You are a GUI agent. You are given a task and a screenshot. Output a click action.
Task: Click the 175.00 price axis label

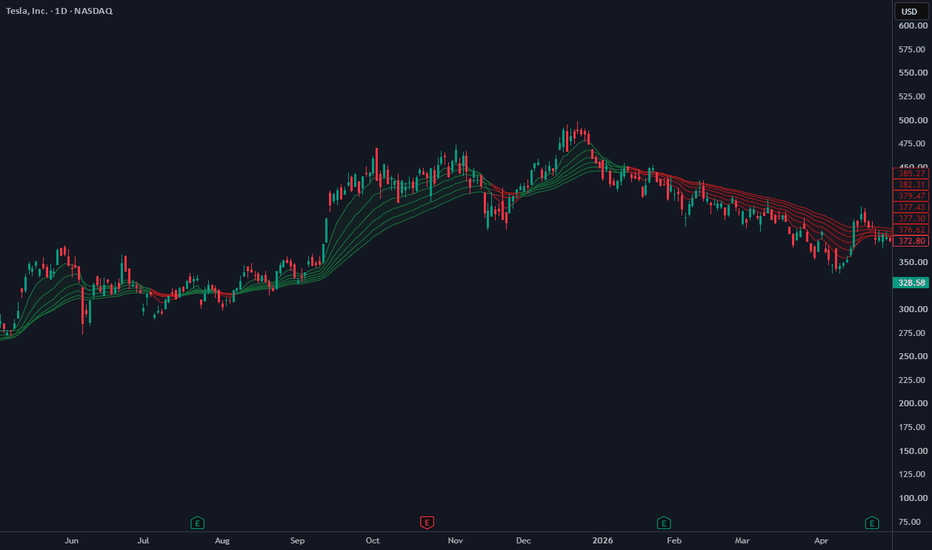click(912, 427)
